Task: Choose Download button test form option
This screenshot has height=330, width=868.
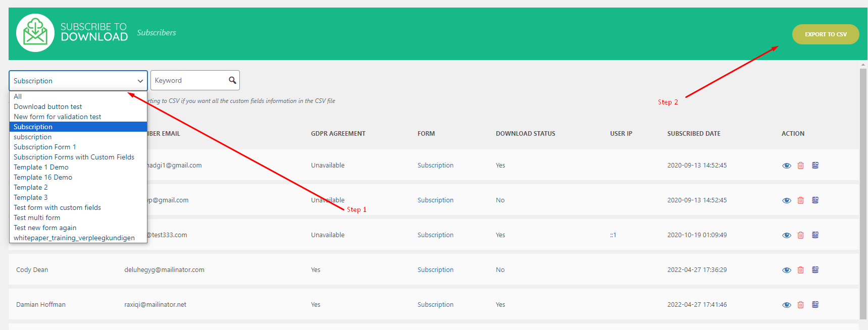Action: pyautogui.click(x=78, y=106)
